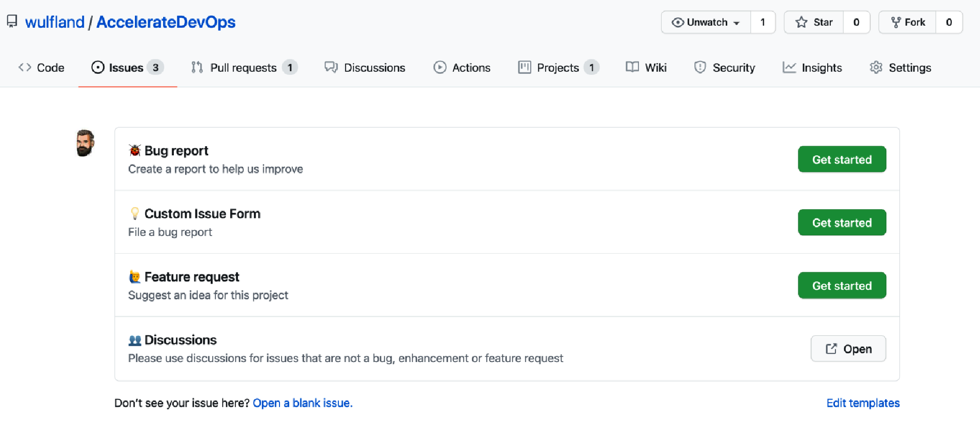The height and width of the screenshot is (440, 980).
Task: Get started with Custom Issue Form
Action: (x=842, y=223)
